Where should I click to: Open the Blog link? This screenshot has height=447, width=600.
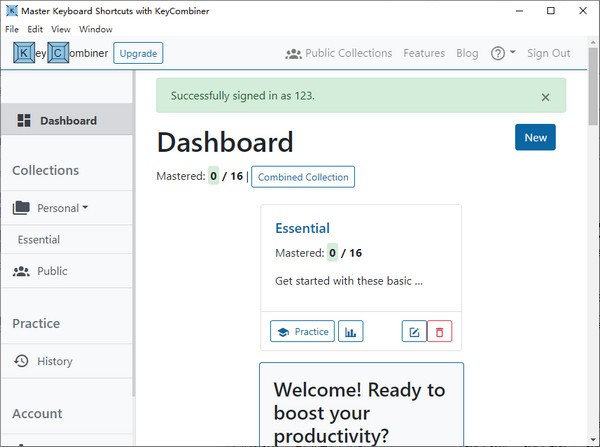[x=467, y=53]
